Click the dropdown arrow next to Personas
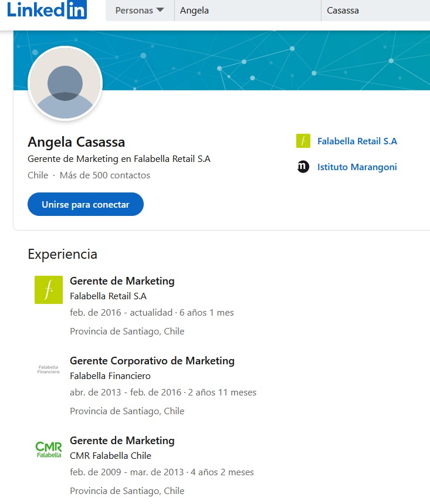 (160, 10)
